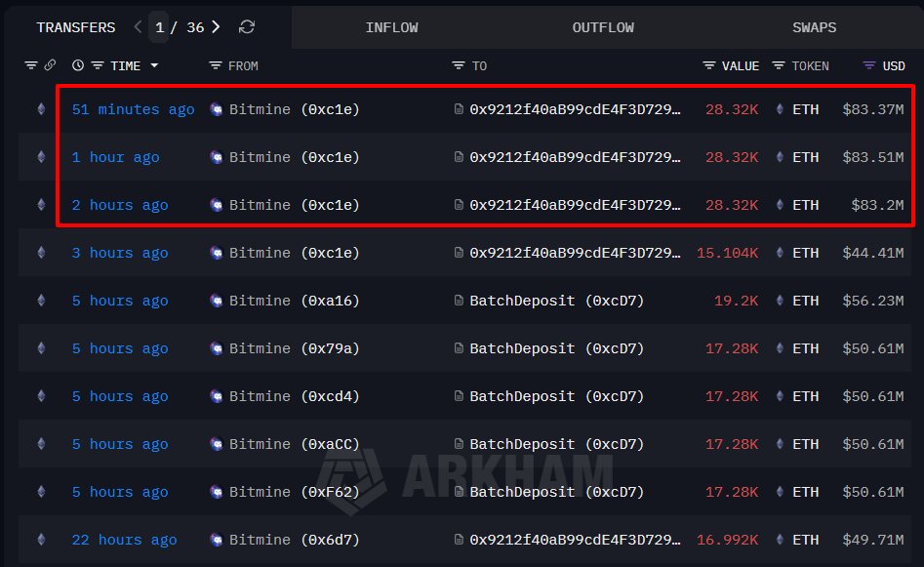924x567 pixels.
Task: Click contract icon beside 0x9212 in 1 hour row
Action: coord(459,157)
